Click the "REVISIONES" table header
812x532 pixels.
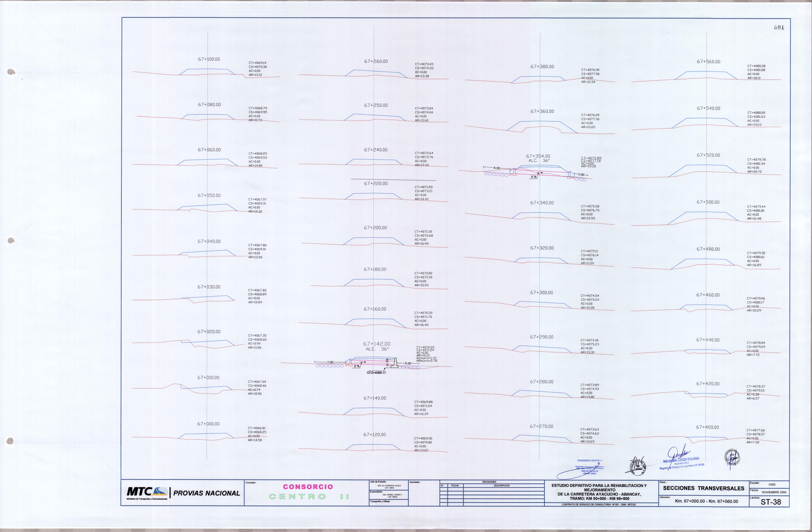[489, 482]
